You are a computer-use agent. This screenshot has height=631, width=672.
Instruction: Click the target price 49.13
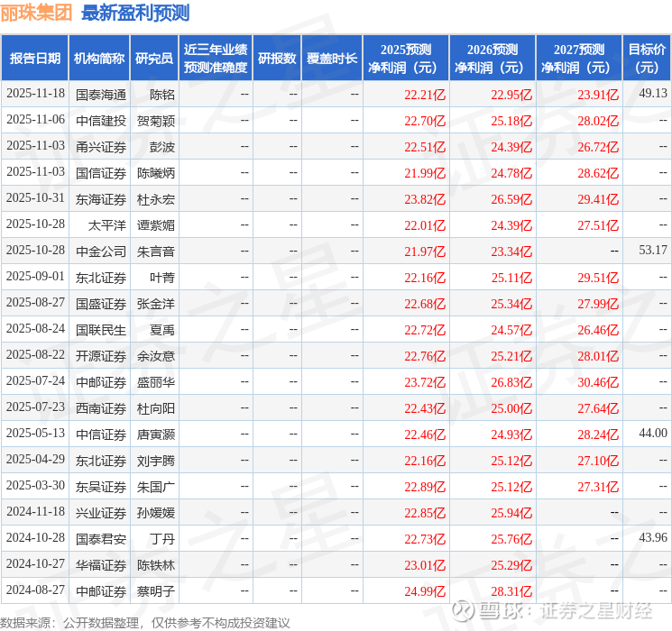(653, 93)
